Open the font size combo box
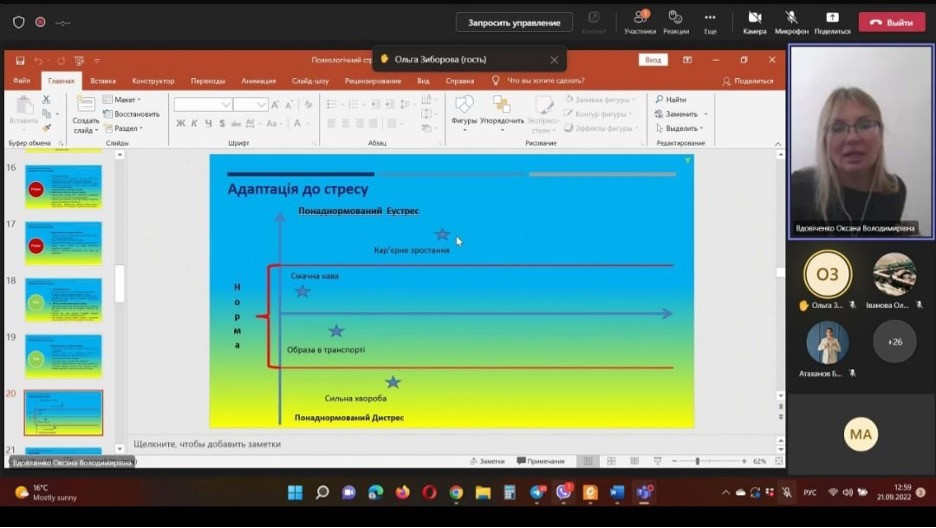 coord(250,105)
